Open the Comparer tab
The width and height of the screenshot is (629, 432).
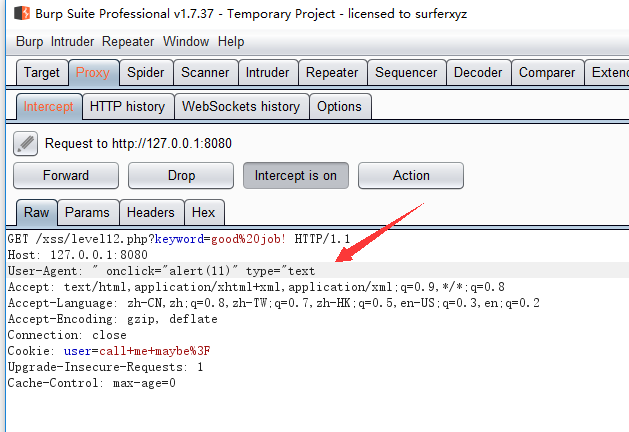click(x=547, y=73)
